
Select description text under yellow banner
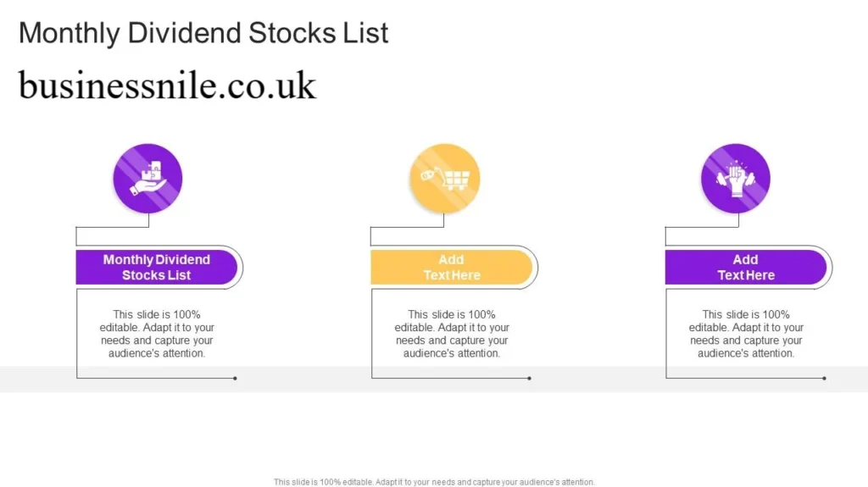(452, 334)
